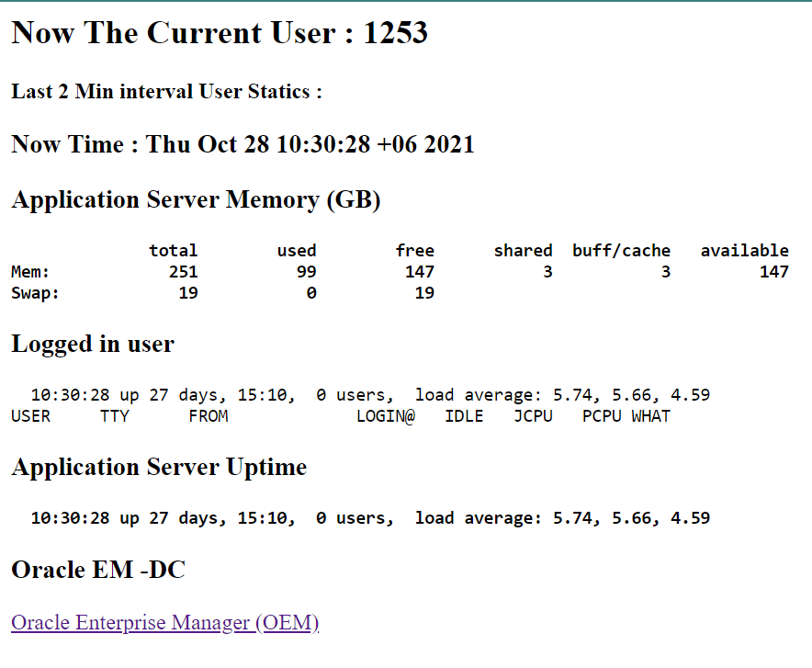Image resolution: width=812 pixels, height=668 pixels.
Task: Select 'Last 2 Min interval User Statics' text
Action: click(x=166, y=91)
